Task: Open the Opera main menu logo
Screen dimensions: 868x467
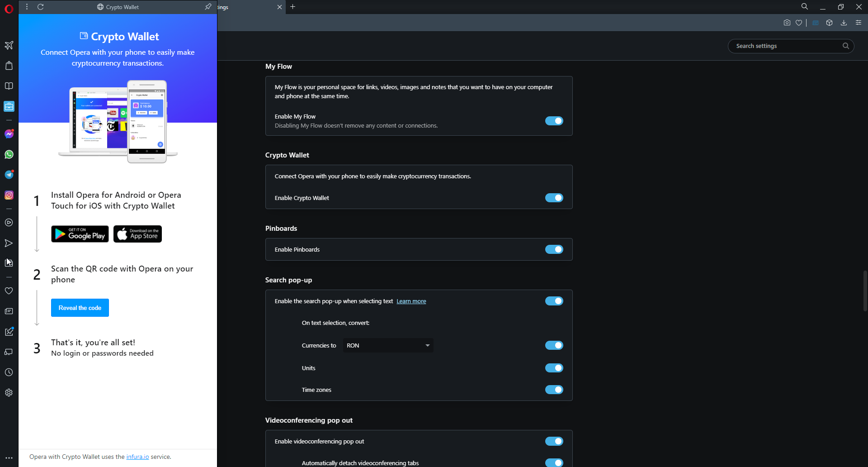Action: pyautogui.click(x=9, y=9)
